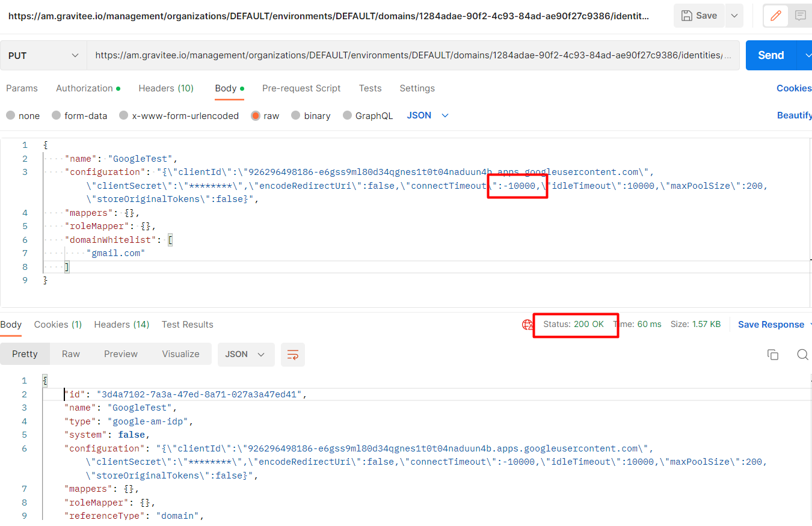Expand the Save button dropdown arrow
The image size is (812, 526).
(733, 16)
